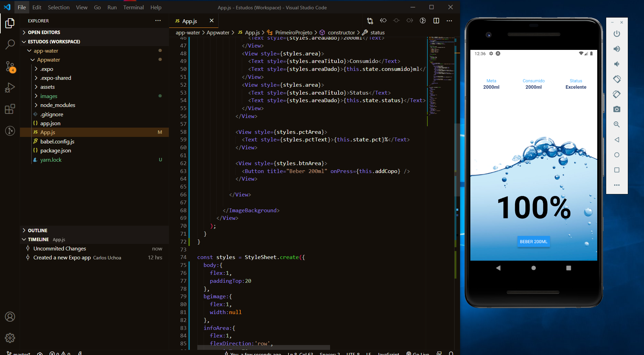644x355 pixels.
Task: Open the Manage gear in activity bar
Action: click(10, 338)
